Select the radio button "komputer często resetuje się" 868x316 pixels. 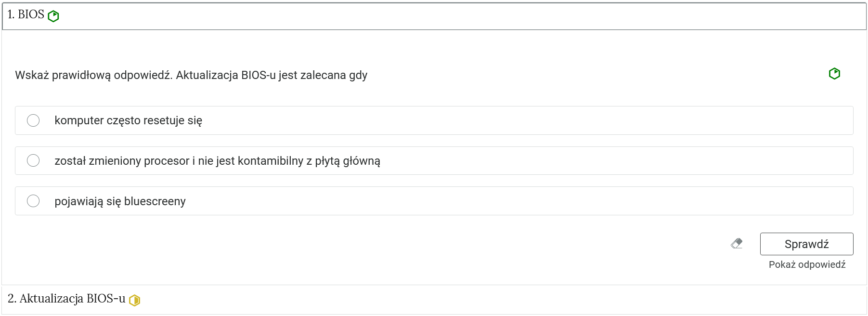coord(33,120)
